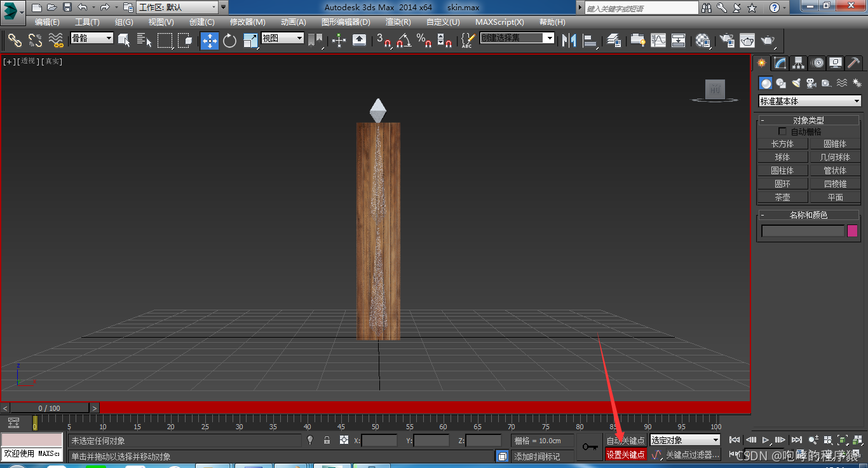
Task: Open the 工作区: 默认 workspace dropdown
Action: 178,8
